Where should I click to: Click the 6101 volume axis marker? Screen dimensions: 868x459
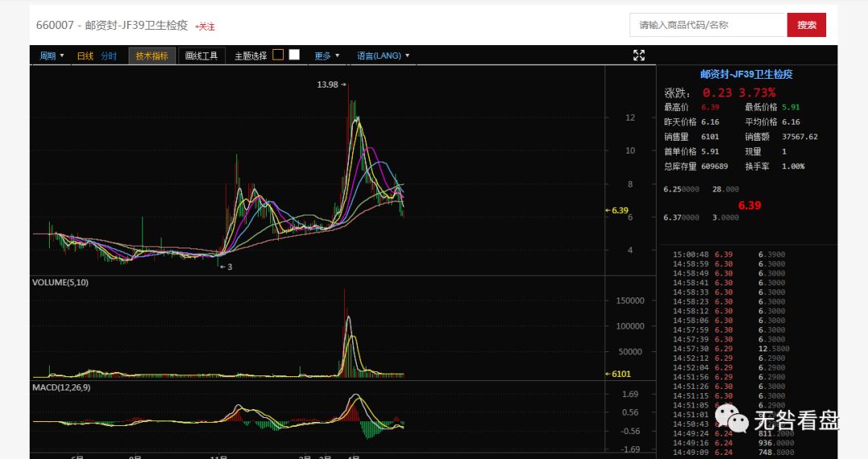[618, 374]
